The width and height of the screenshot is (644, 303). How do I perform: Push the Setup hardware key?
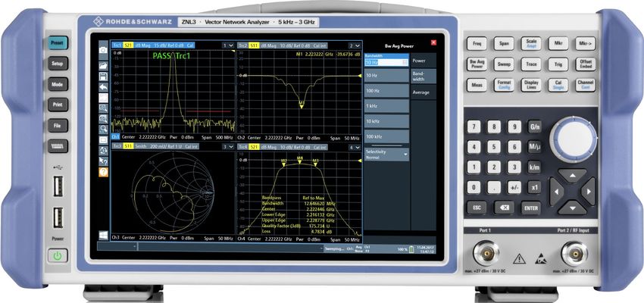tap(58, 64)
